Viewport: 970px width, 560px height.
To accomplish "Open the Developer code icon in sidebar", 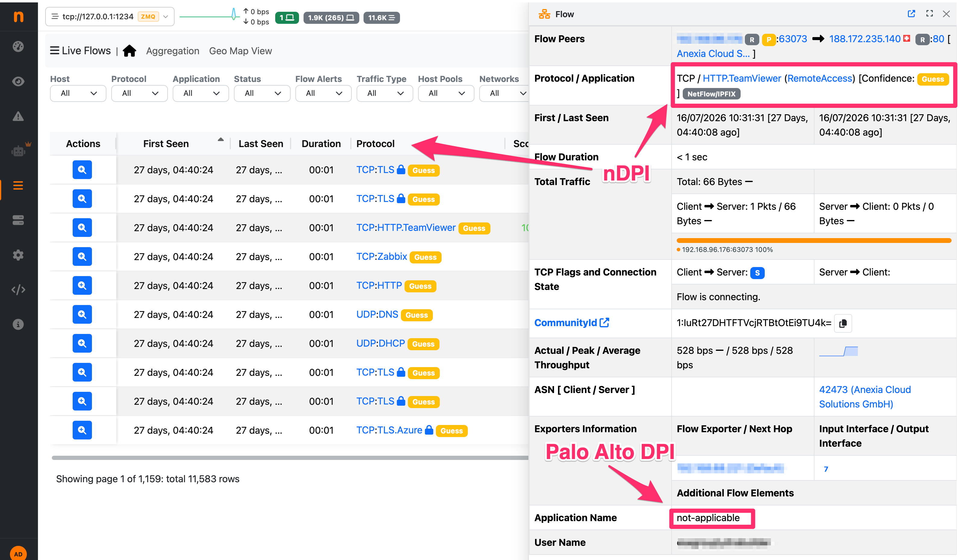I will coord(18,290).
